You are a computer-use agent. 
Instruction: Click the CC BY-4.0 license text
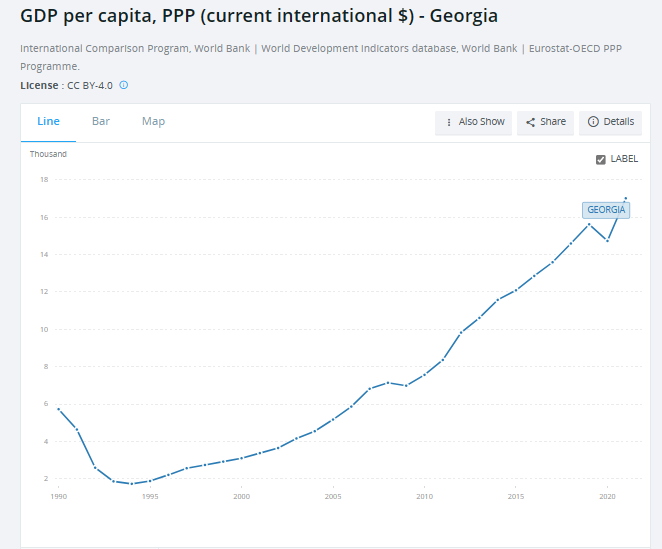tap(89, 85)
